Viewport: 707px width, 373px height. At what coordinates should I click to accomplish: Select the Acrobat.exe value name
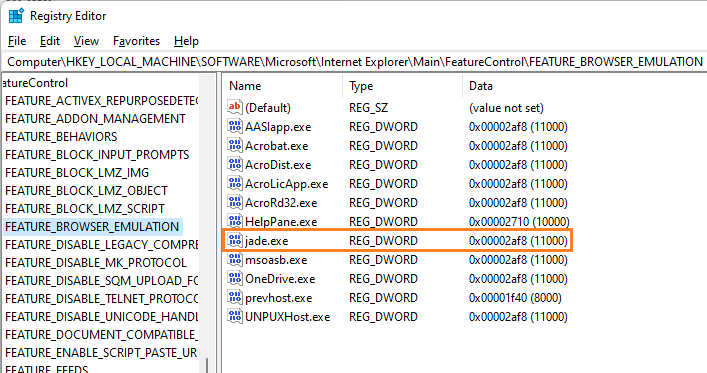point(276,146)
